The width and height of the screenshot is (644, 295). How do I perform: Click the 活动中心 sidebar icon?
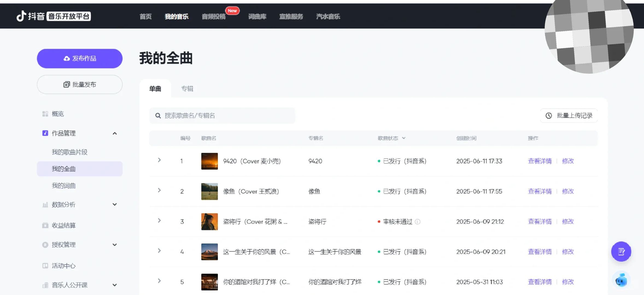45,265
